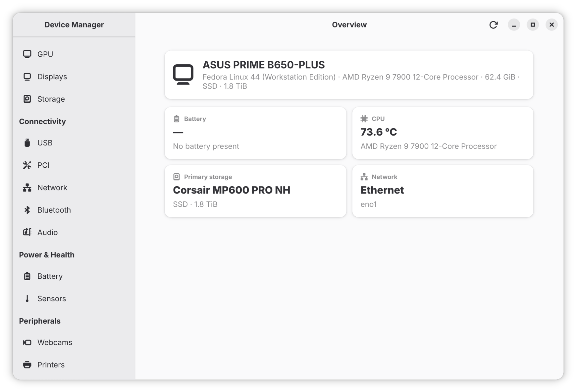Image resolution: width=576 pixels, height=392 pixels.
Task: View the Sensors page
Action: [74, 299]
